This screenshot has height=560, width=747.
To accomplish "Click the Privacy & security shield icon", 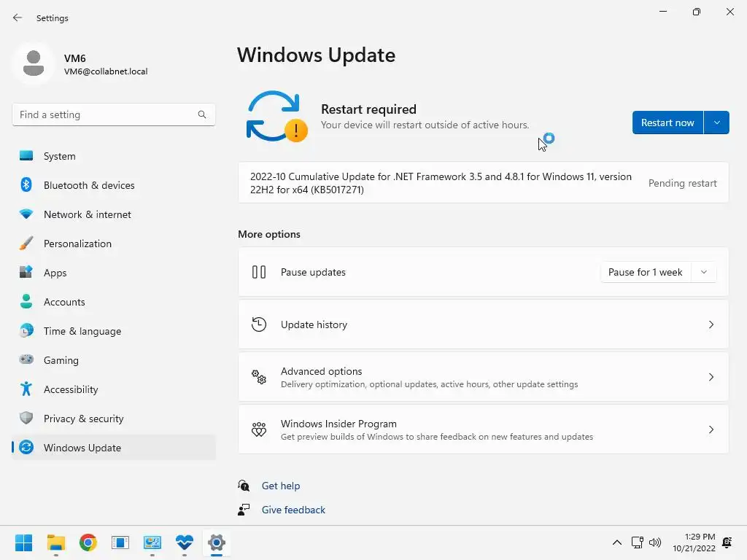I will pyautogui.click(x=26, y=418).
